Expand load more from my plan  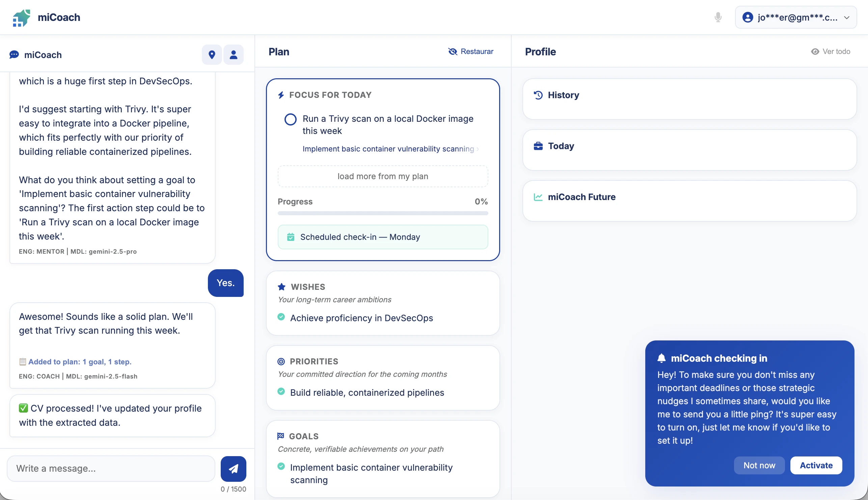[383, 176]
